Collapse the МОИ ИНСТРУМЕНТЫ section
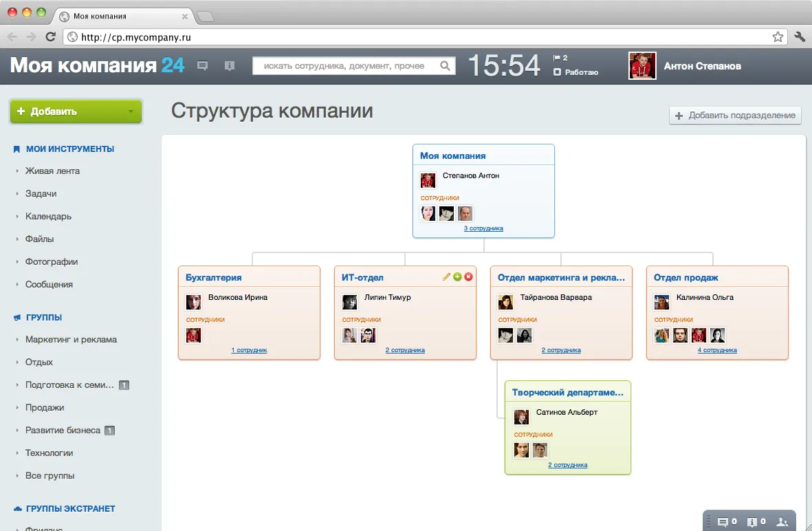This screenshot has height=531, width=812. [x=69, y=149]
